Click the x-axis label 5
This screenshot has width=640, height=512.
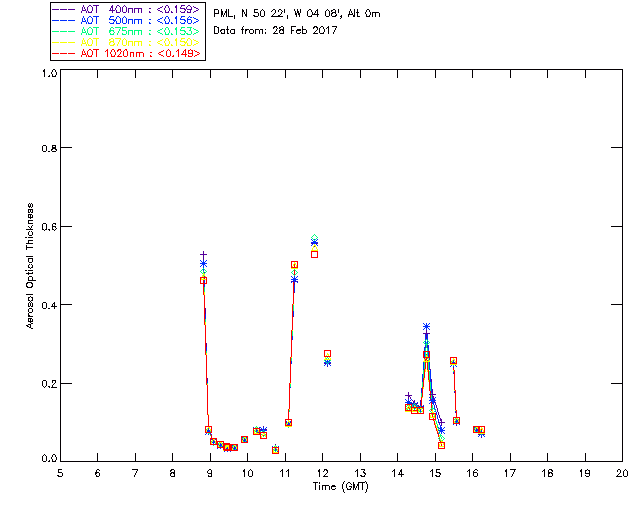pos(60,473)
